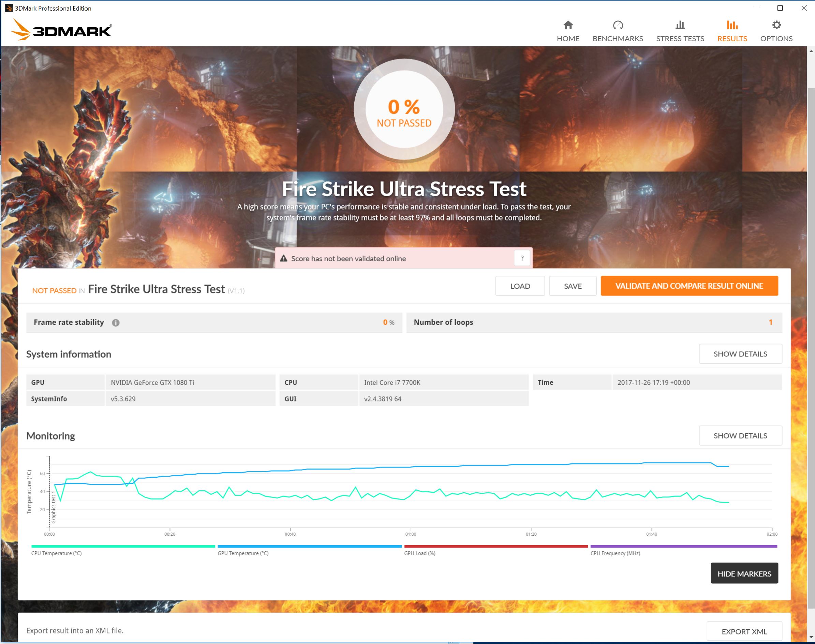Click the 3DMark logo
The image size is (815, 644).
coord(61,30)
